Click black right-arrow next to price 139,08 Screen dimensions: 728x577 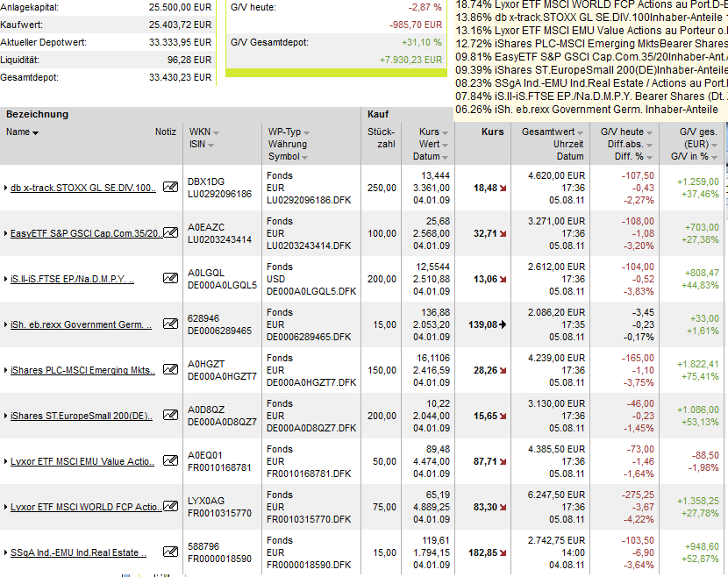(x=503, y=324)
